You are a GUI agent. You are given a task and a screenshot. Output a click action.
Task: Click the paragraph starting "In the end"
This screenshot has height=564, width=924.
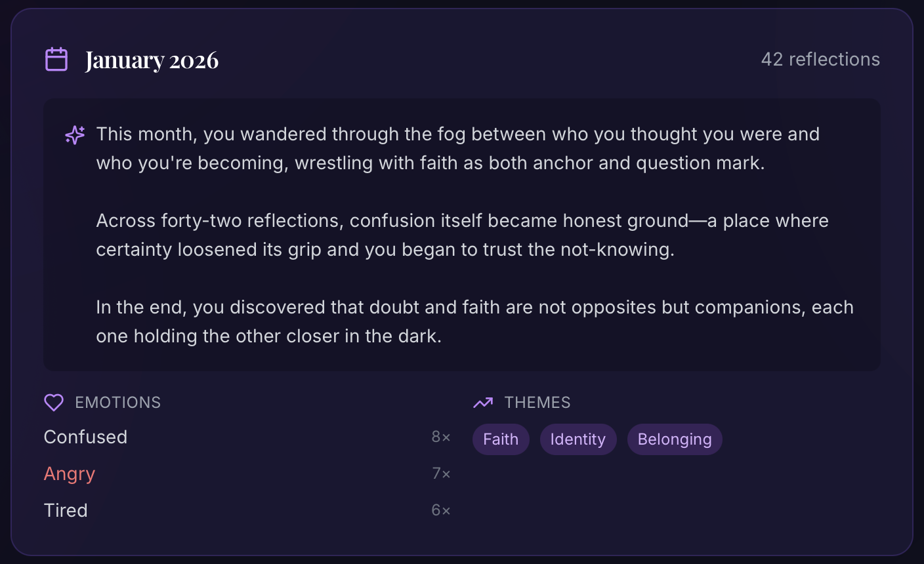pyautogui.click(x=474, y=322)
